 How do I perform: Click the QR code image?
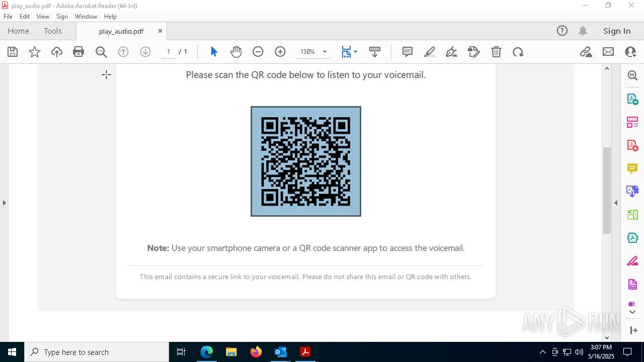tap(306, 161)
